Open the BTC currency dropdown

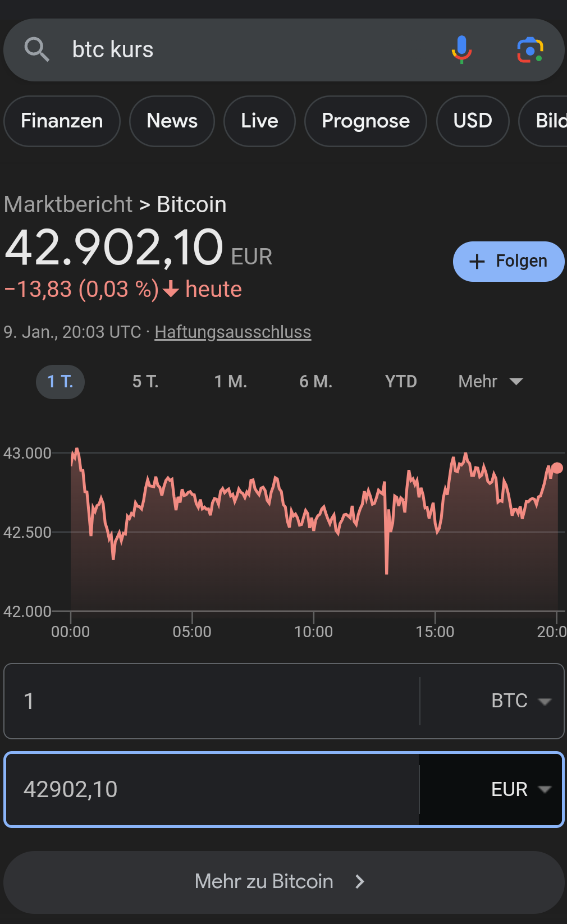pyautogui.click(x=520, y=701)
